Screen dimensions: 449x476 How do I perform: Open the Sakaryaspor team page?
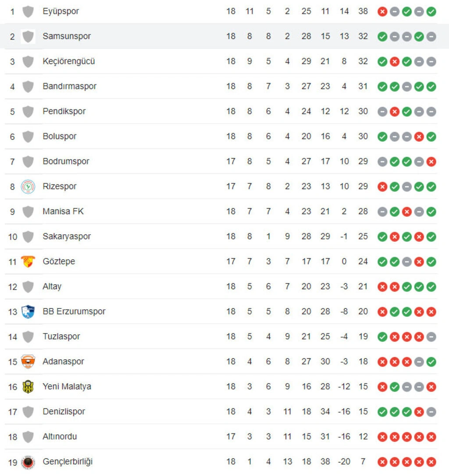click(67, 236)
